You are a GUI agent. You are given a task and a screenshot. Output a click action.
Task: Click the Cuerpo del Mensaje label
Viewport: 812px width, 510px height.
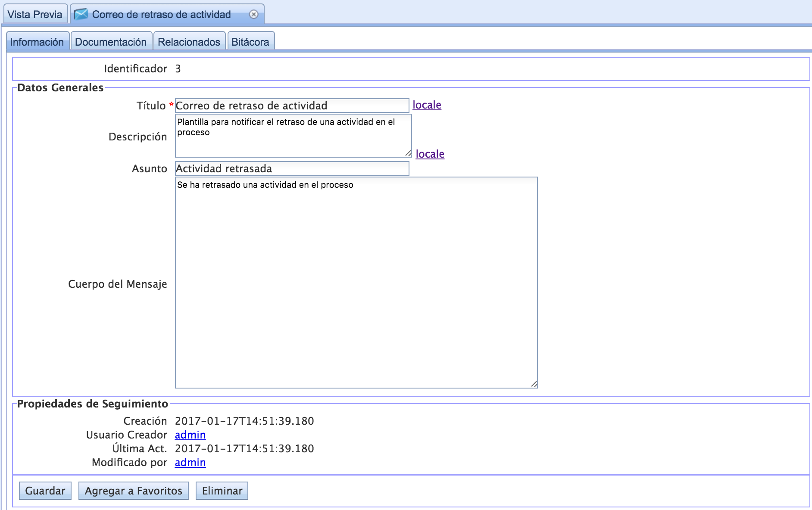coord(118,284)
